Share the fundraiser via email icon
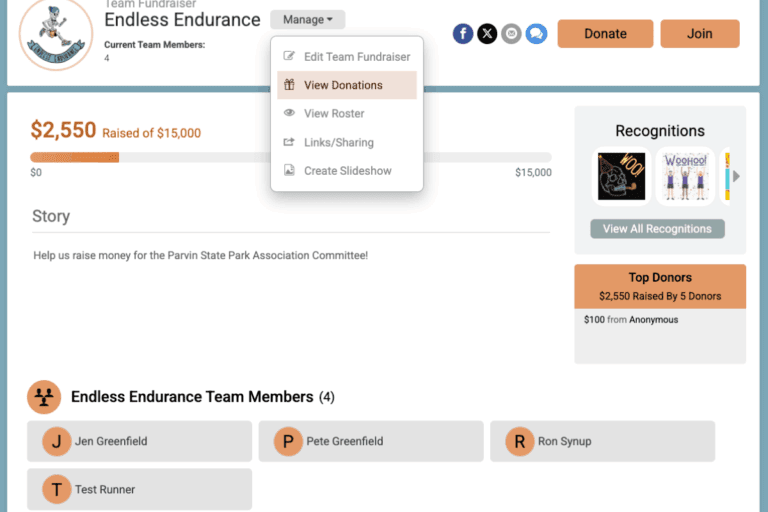 (511, 34)
